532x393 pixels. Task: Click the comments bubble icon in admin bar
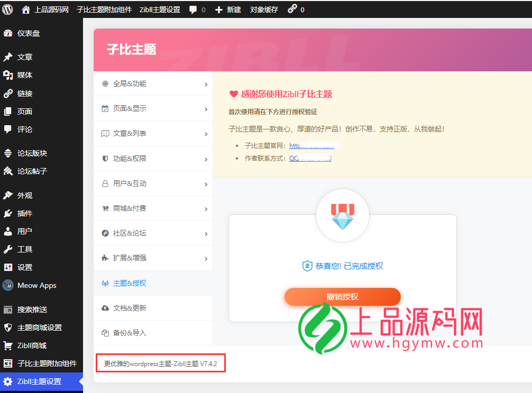tap(193, 10)
